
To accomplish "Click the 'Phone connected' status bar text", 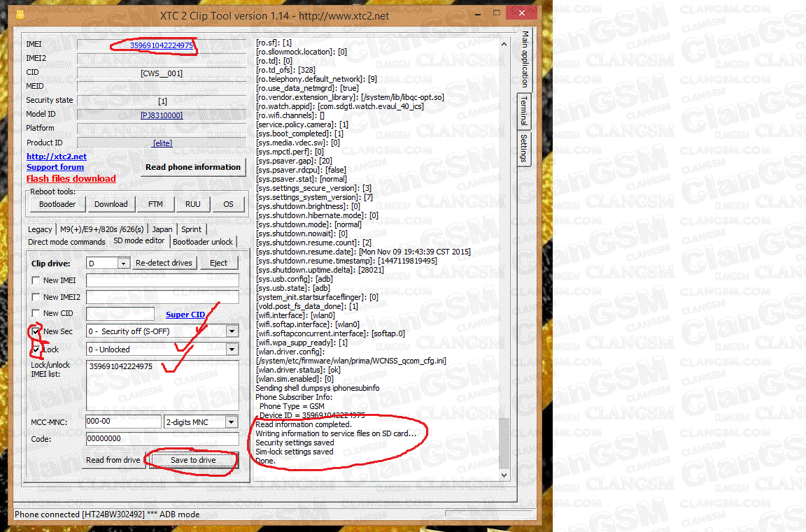I will pyautogui.click(x=108, y=515).
